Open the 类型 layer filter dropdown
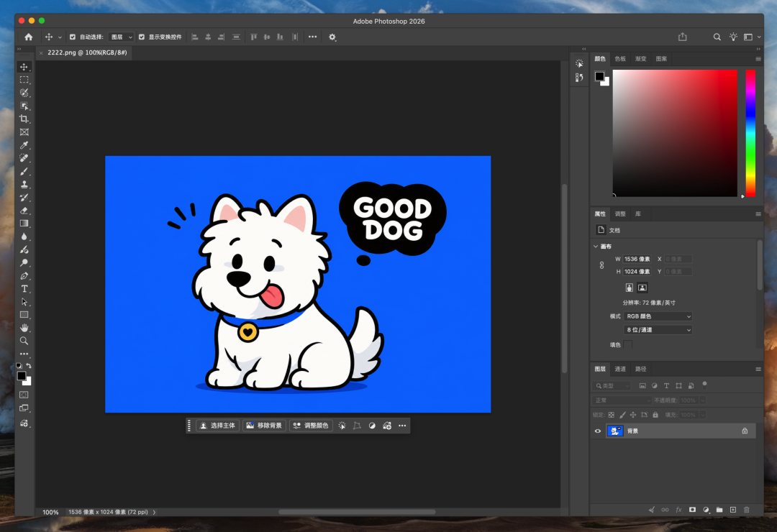Image resolution: width=777 pixels, height=532 pixels. 612,385
